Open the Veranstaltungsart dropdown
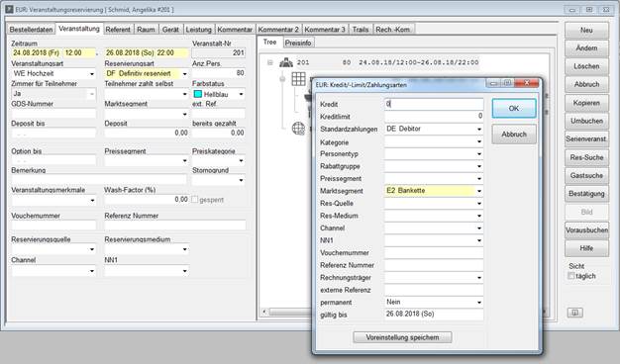Viewport: 620px width, 364px height. 92,74
